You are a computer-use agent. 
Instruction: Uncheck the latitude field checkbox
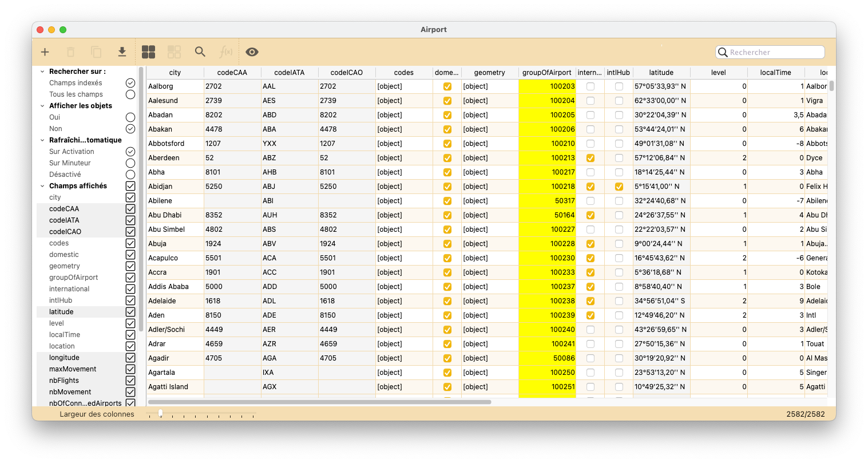(x=130, y=312)
